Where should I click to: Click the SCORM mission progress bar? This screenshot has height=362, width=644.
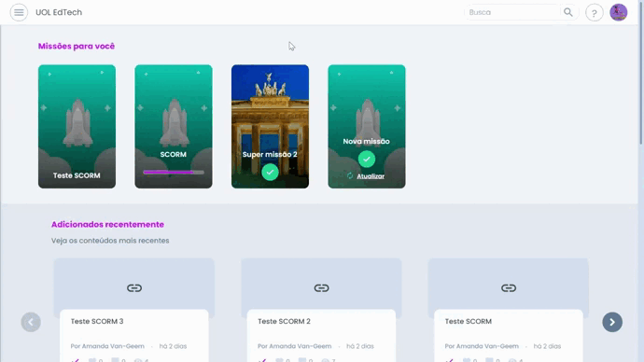174,173
